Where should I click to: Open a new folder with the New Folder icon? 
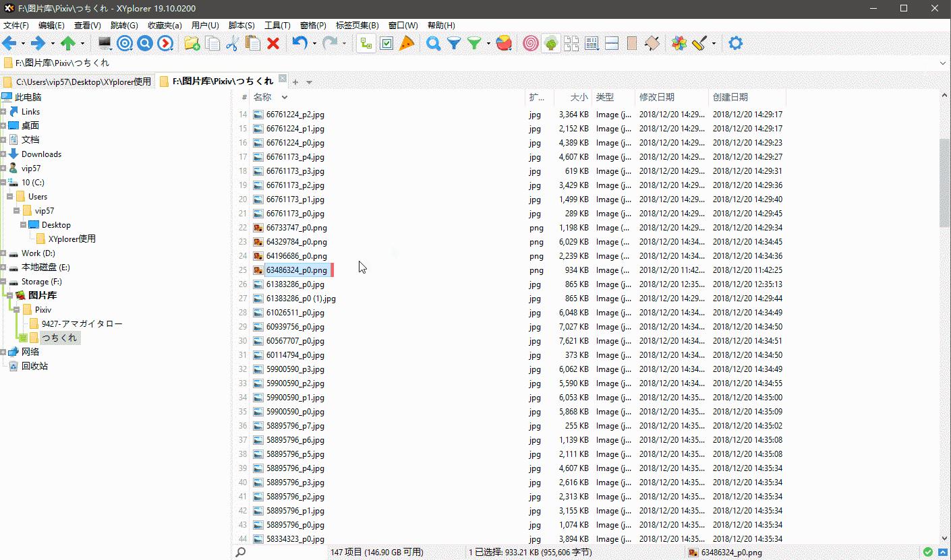point(192,42)
